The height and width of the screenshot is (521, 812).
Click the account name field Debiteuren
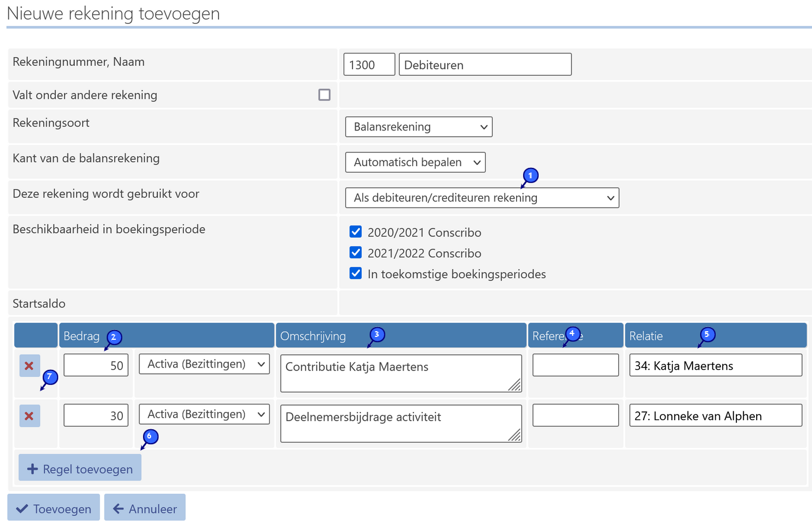pos(485,65)
